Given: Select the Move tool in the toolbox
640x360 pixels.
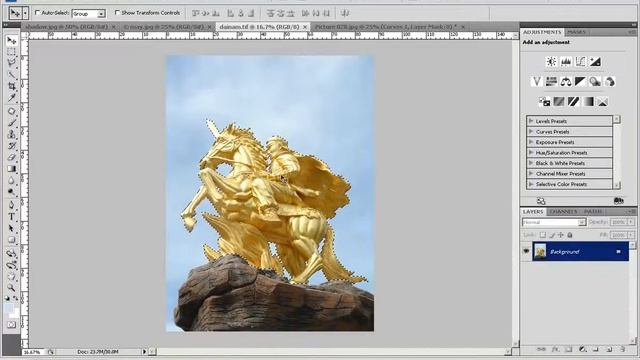Looking at the screenshot, I should [x=11, y=40].
